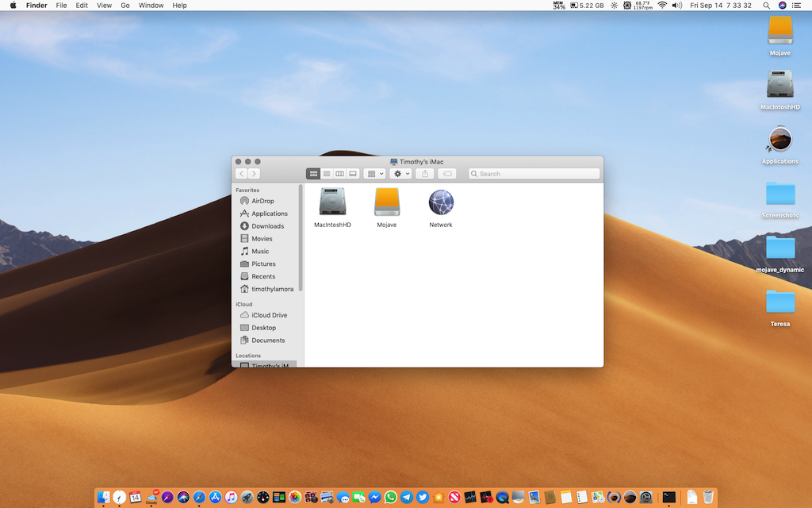The width and height of the screenshot is (812, 508).
Task: Open the Apple menu
Action: click(13, 6)
